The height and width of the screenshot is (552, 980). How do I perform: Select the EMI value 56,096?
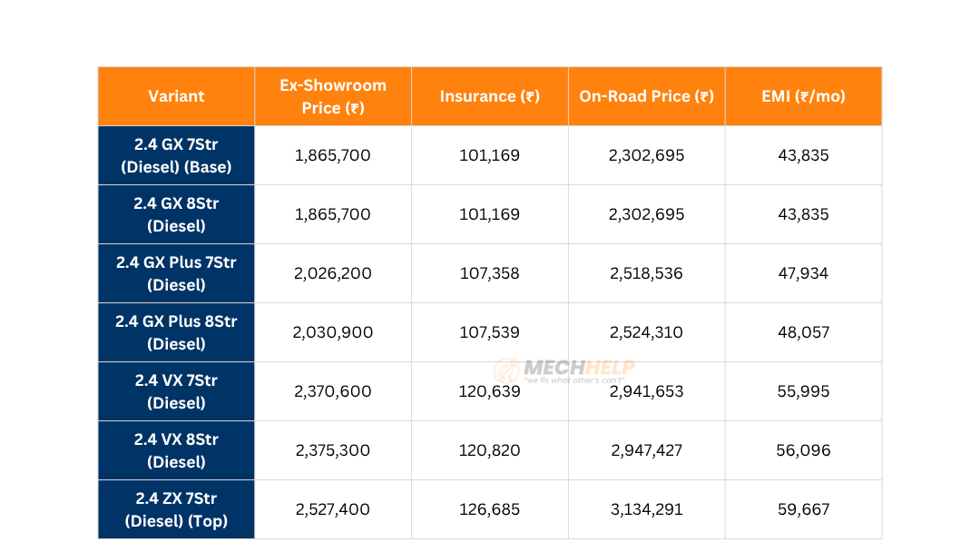(x=803, y=450)
